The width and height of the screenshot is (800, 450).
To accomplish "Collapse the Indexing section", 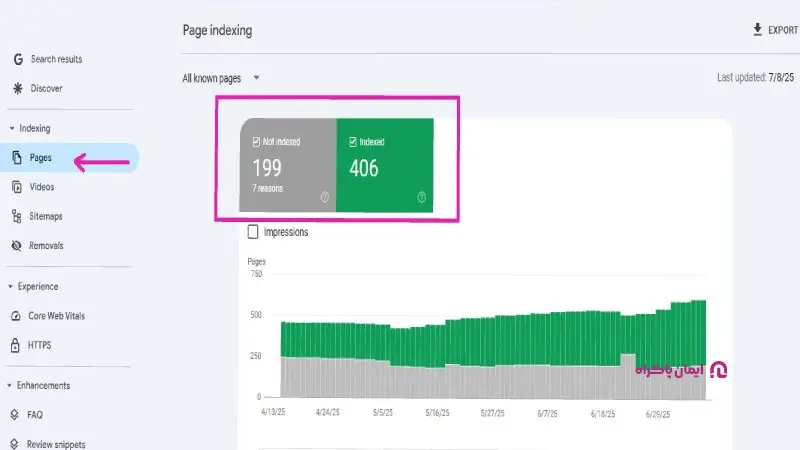I will [x=12, y=129].
